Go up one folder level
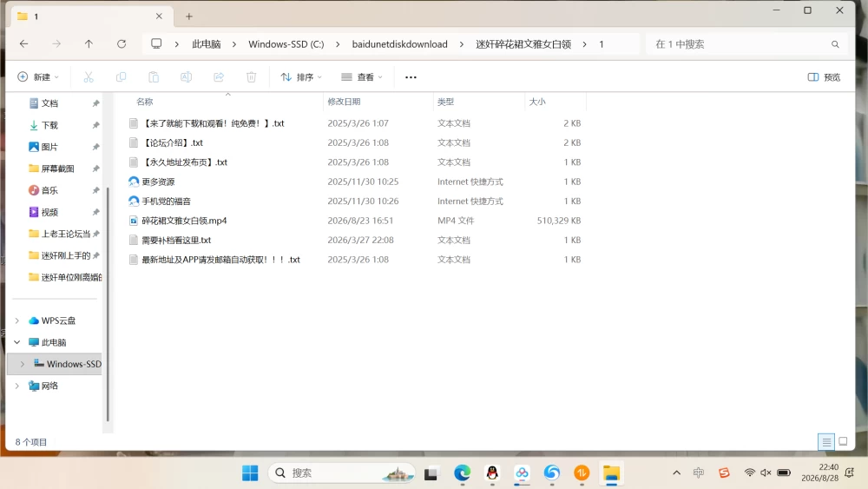Screen dimensions: 868x489 tap(89, 43)
